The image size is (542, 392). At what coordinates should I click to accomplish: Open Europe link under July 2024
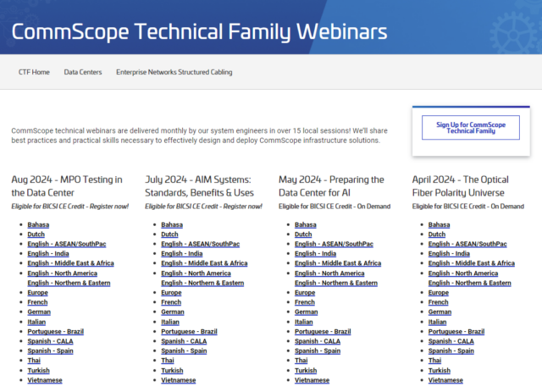[171, 293]
